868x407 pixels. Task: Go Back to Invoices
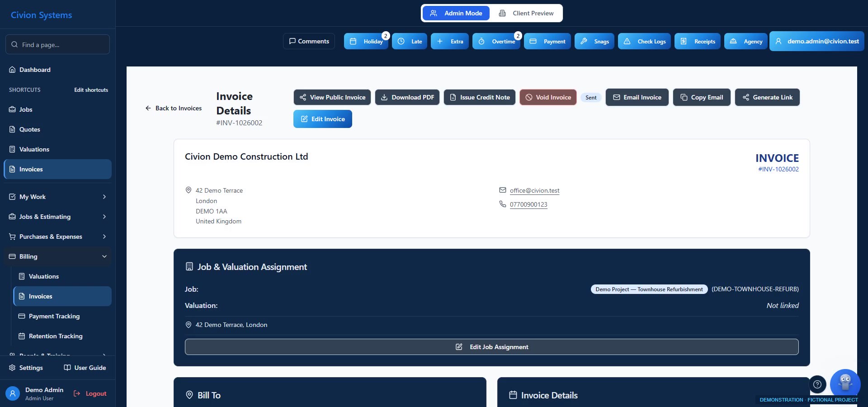pyautogui.click(x=174, y=108)
